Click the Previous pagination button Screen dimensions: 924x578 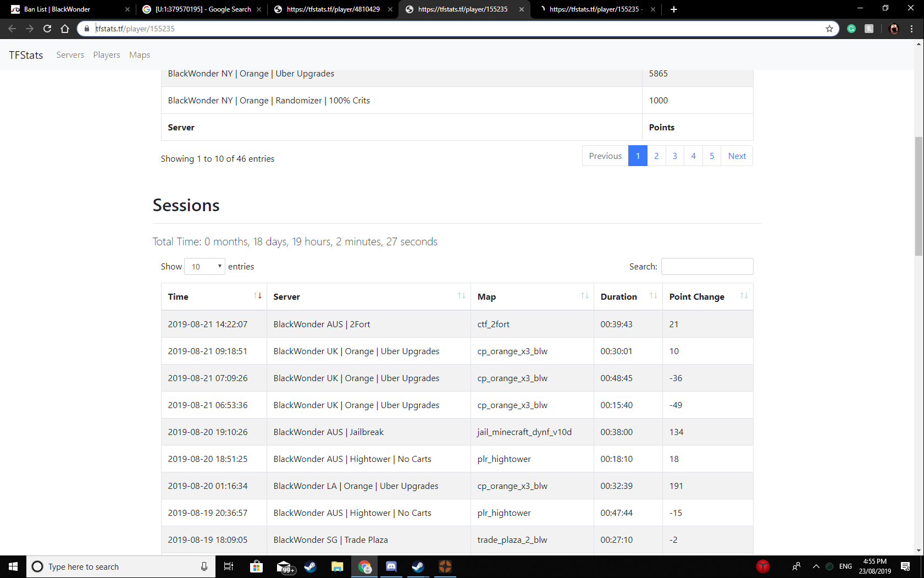point(605,156)
